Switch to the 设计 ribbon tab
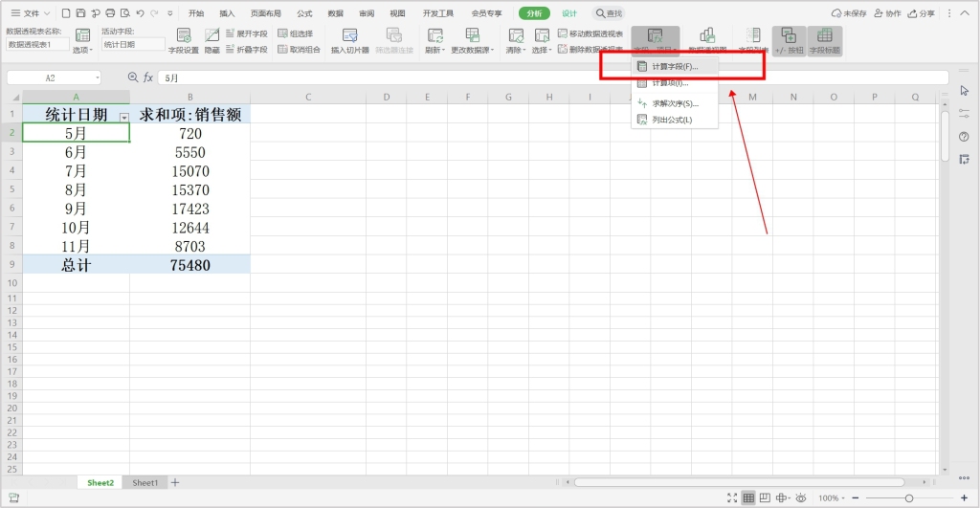 (x=569, y=13)
